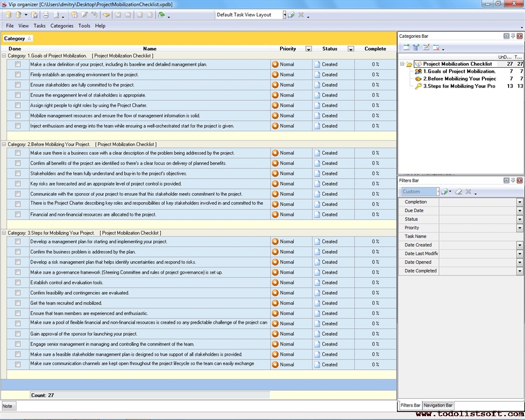Mark 'Key risks are forecasted' task as done
Screen dimensions: 525x420
(18, 184)
